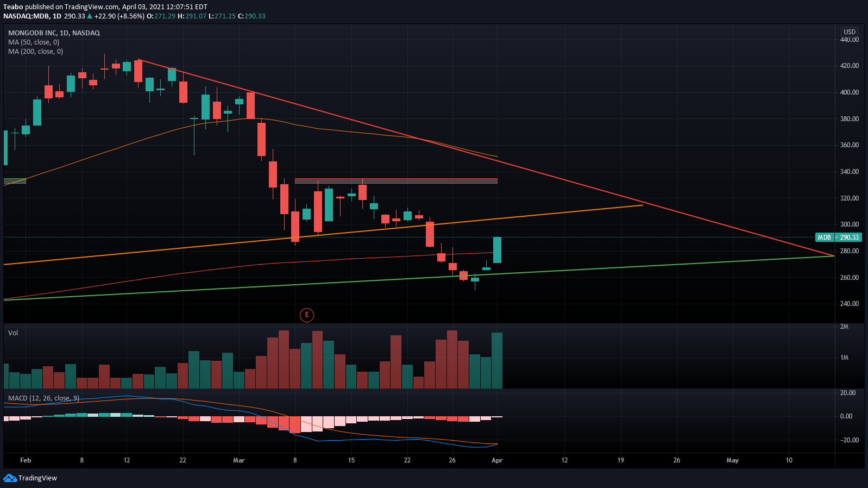Image resolution: width=868 pixels, height=488 pixels.
Task: Click the Vol indicator label
Action: tap(13, 333)
